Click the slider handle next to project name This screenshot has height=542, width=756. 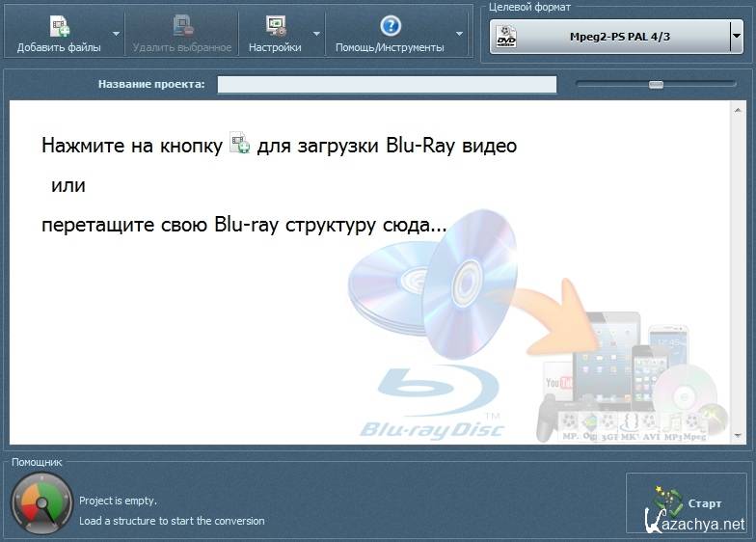[x=656, y=85]
